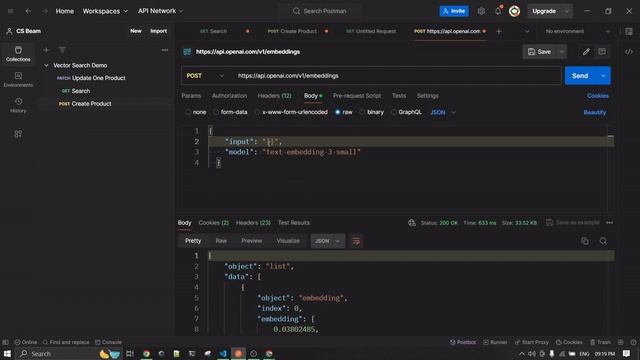This screenshot has width=640, height=360.
Task: Select the raw body type radio
Action: (338, 112)
